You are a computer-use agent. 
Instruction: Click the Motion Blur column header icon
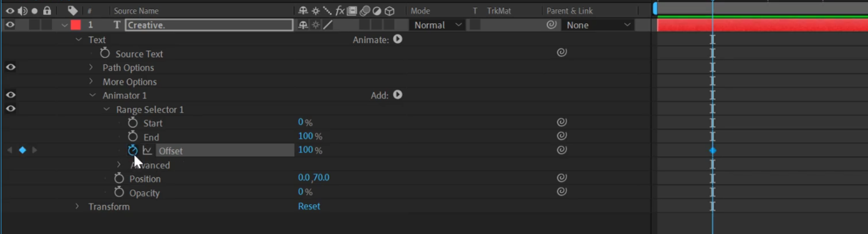pyautogui.click(x=365, y=11)
